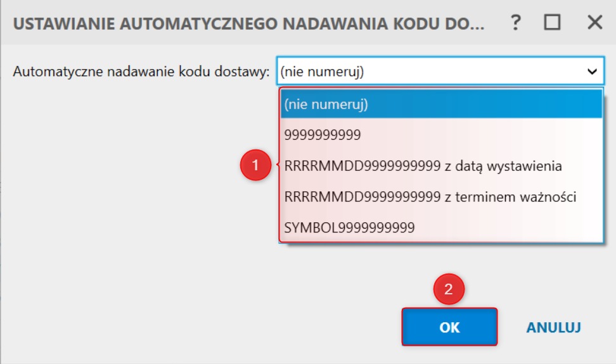The height and width of the screenshot is (364, 616).
Task: Choose the plain ten-digit delivery code format
Action: 442,135
